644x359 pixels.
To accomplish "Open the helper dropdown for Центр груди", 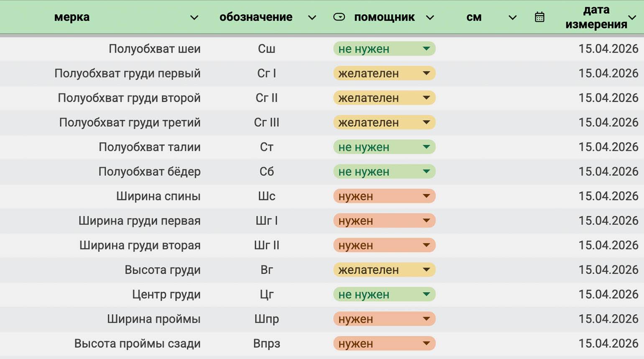I will coord(426,295).
